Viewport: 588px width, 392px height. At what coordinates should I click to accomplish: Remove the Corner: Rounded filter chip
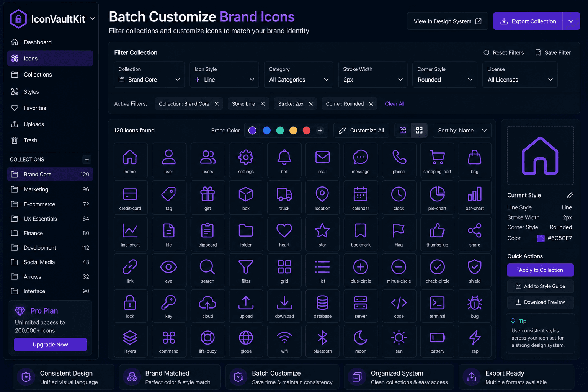tap(371, 104)
